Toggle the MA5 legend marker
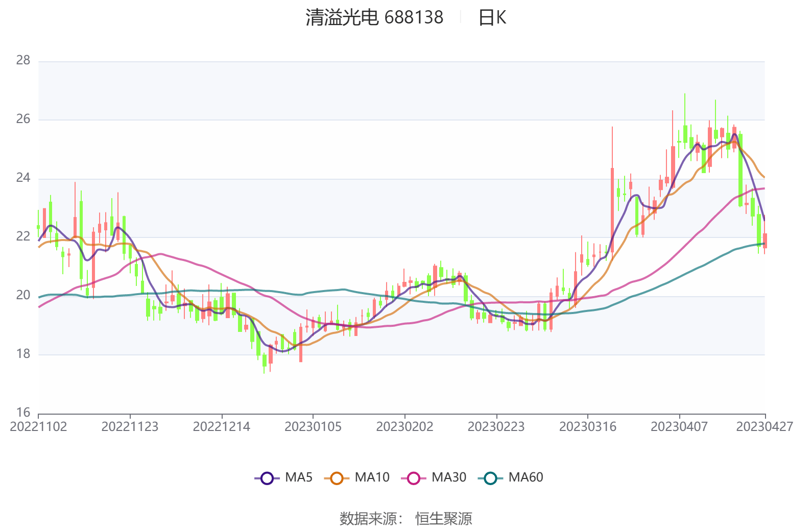 tap(267, 478)
